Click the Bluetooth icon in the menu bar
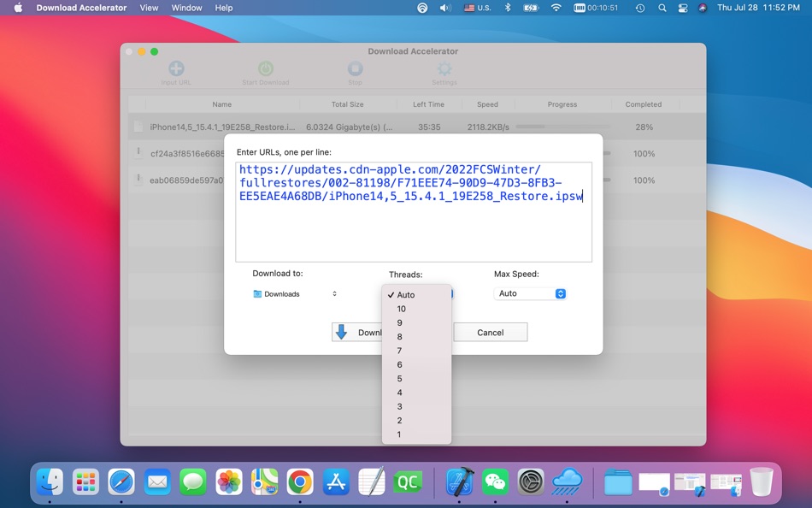Viewport: 812px width, 508px height. click(x=508, y=8)
